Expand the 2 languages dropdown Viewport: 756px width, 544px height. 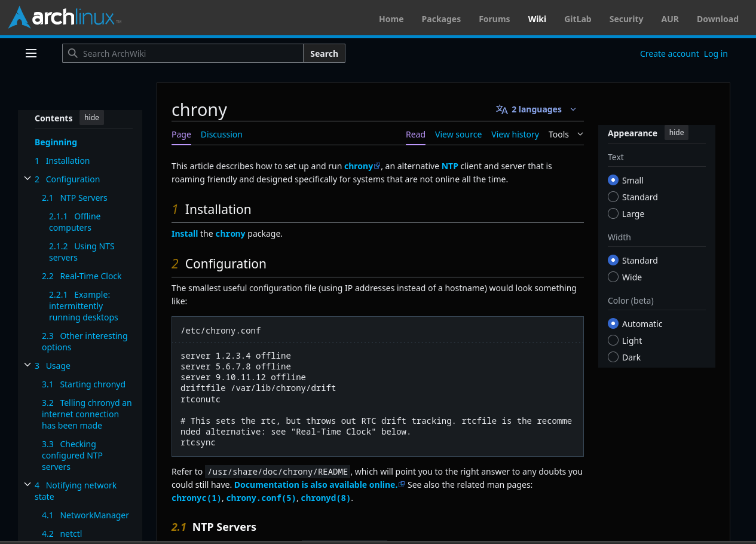tap(536, 109)
